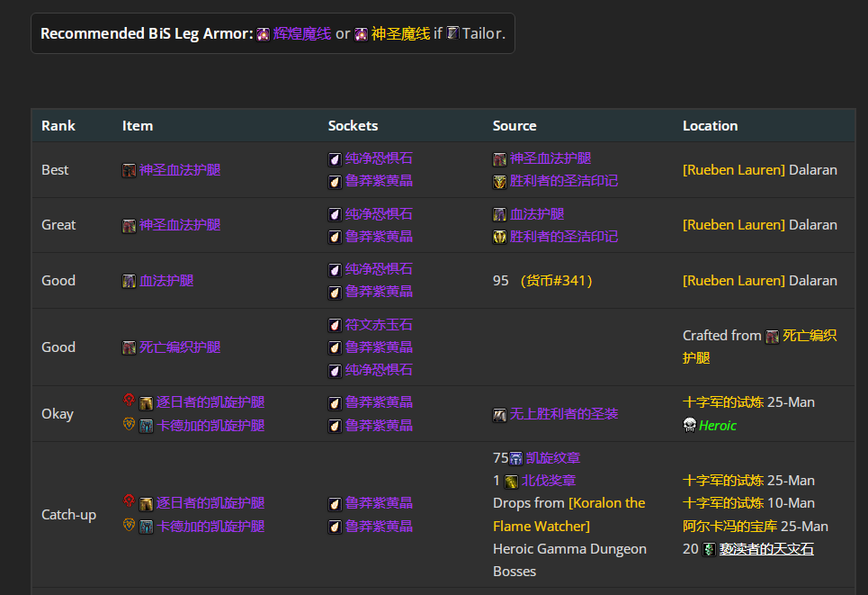Click the 货币#341 currency link
Screen dimensions: 868x595
tap(556, 281)
